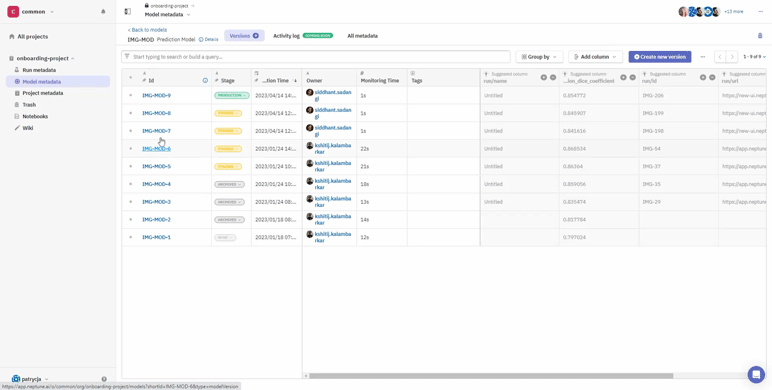Open the 1-9 of 9 pagination dropdown
Screen dimensions: 772x390
click(x=754, y=57)
